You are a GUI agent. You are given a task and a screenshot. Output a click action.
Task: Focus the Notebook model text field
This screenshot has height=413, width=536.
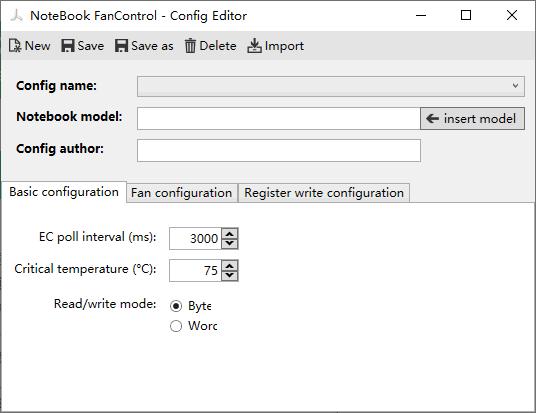click(279, 119)
